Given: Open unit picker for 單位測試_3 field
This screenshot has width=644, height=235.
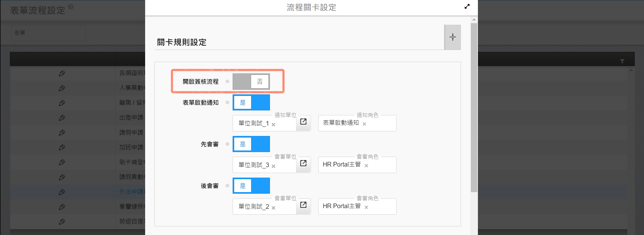Looking at the screenshot, I should (303, 163).
